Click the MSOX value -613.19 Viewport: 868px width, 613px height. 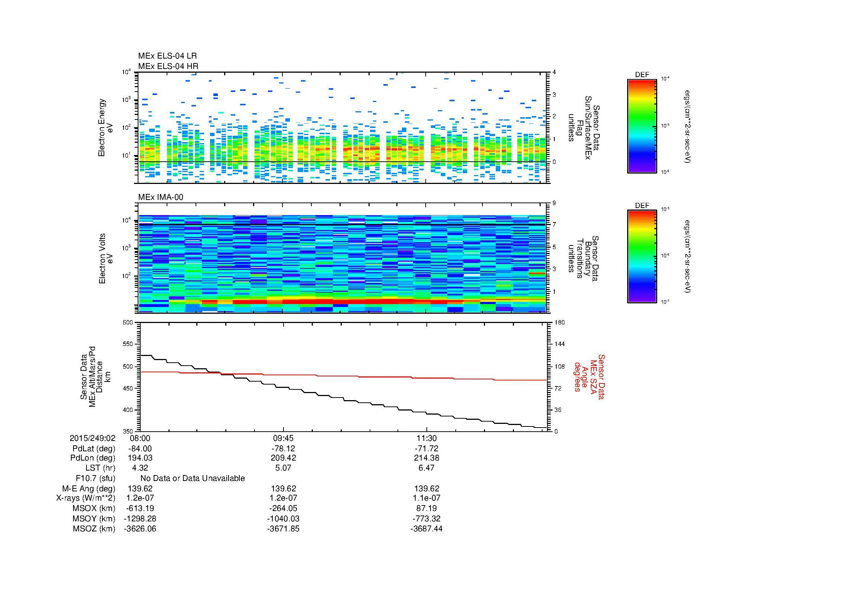click(140, 508)
